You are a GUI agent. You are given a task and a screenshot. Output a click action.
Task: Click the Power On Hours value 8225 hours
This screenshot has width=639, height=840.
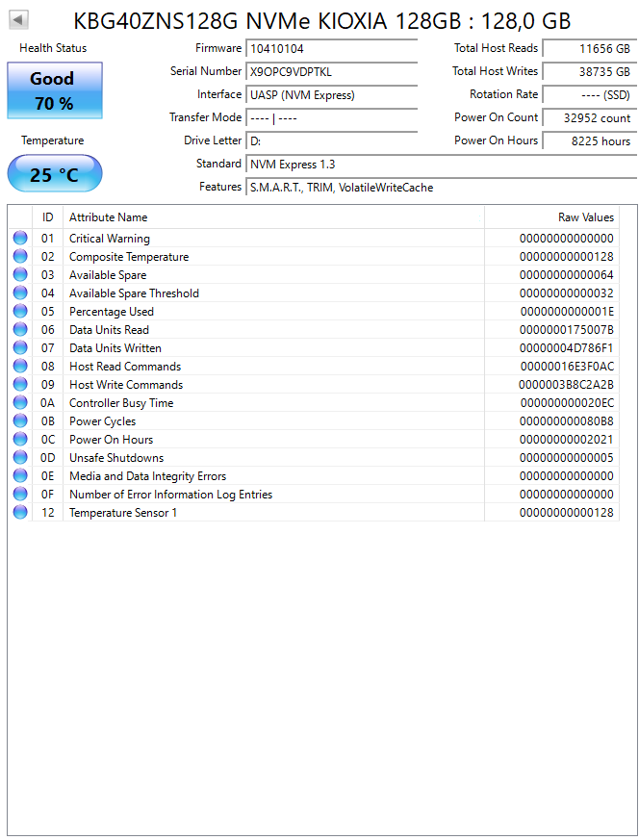point(589,140)
